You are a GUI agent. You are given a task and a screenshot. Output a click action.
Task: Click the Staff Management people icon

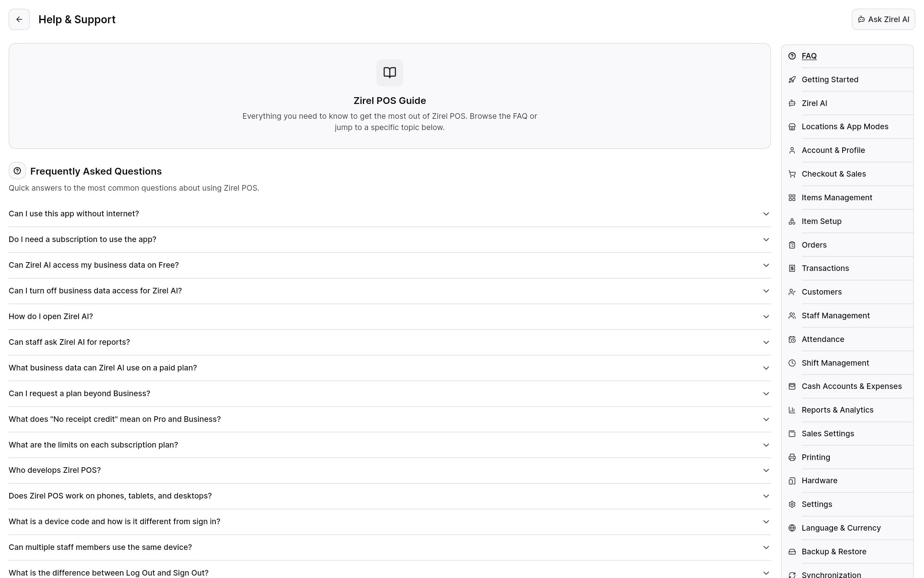(792, 316)
